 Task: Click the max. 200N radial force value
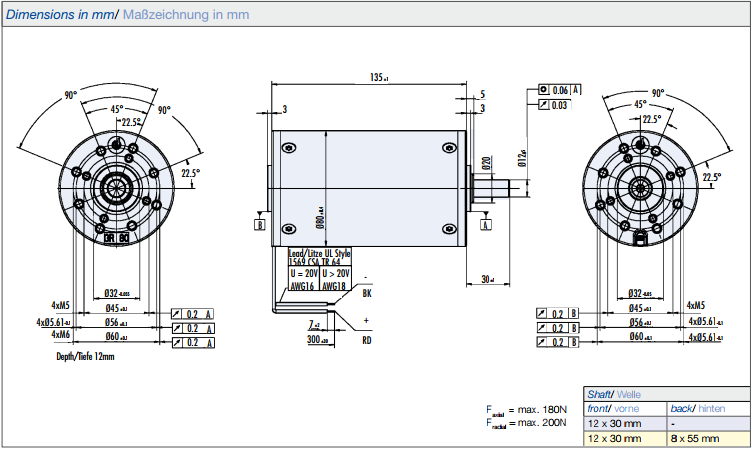(x=545, y=423)
